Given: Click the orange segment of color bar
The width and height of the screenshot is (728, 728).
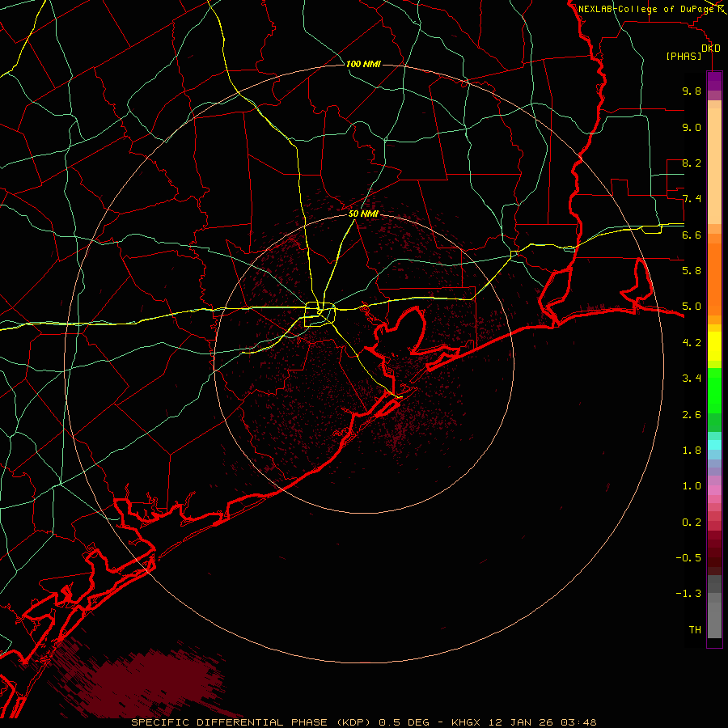Looking at the screenshot, I should tap(714, 278).
